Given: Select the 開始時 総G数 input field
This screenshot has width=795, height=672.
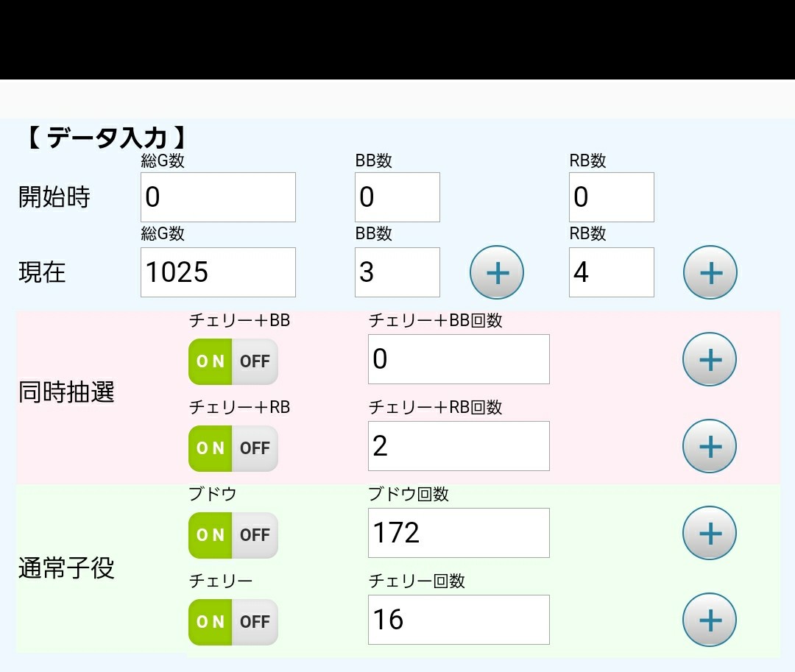Looking at the screenshot, I should point(218,197).
